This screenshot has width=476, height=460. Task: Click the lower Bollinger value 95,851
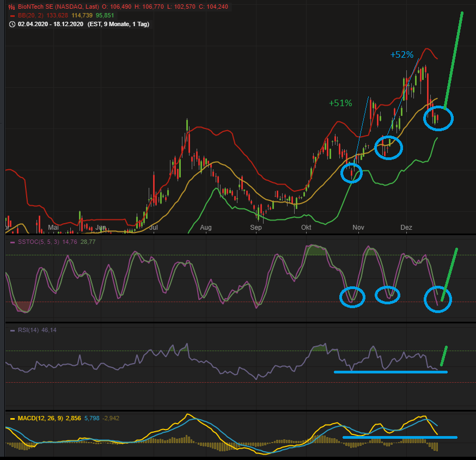pos(105,15)
